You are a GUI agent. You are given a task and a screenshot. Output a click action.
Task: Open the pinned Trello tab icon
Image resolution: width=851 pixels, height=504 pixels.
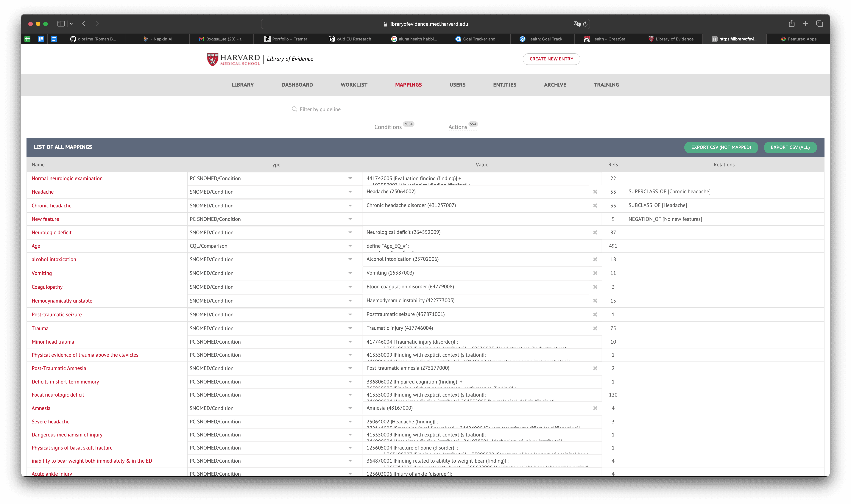click(41, 39)
